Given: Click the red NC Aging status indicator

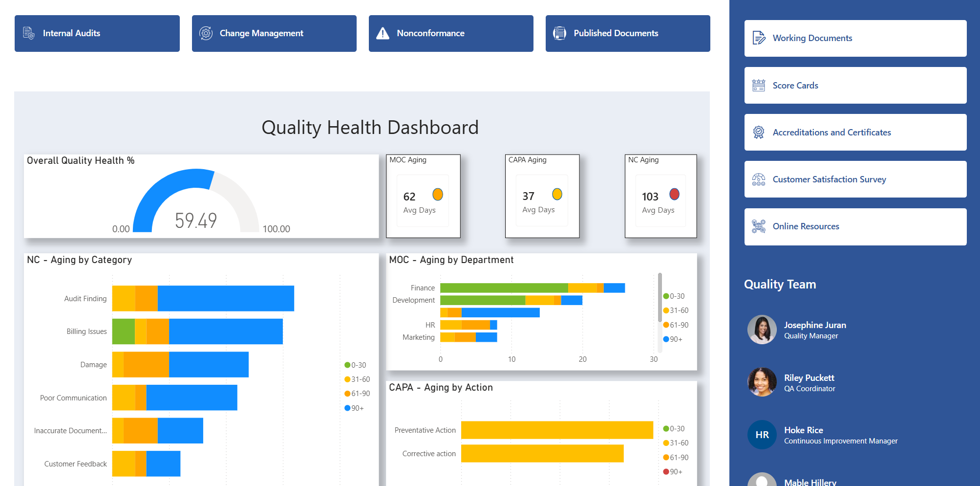Looking at the screenshot, I should (675, 194).
